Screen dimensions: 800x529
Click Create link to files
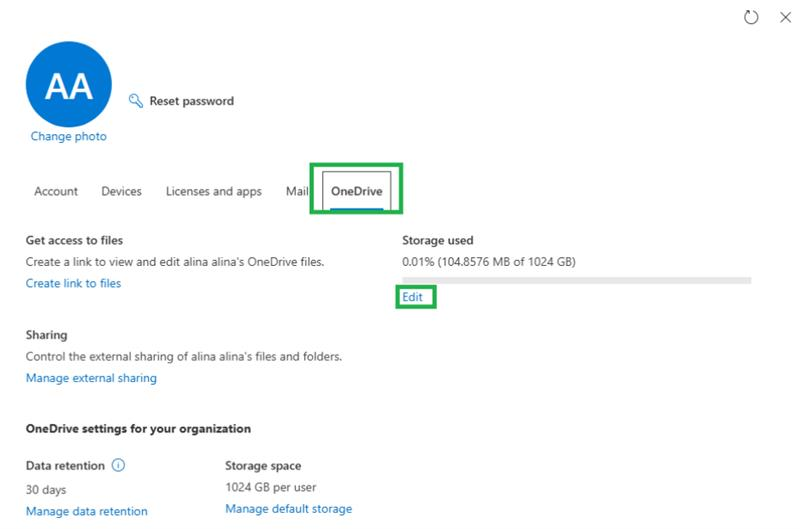(73, 283)
